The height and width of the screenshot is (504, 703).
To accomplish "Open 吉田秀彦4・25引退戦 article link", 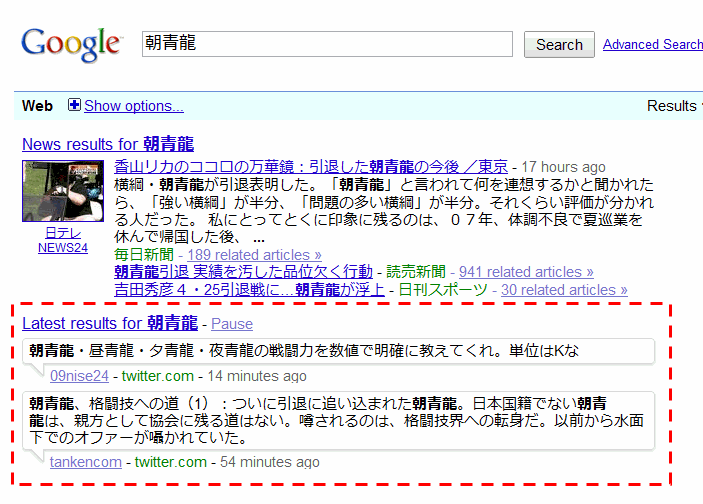I will [250, 290].
